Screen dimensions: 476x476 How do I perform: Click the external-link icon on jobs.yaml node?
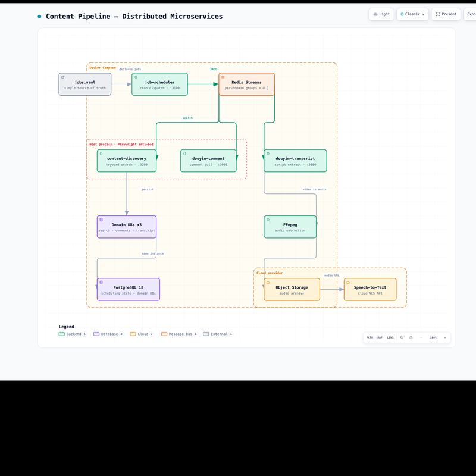point(63,77)
